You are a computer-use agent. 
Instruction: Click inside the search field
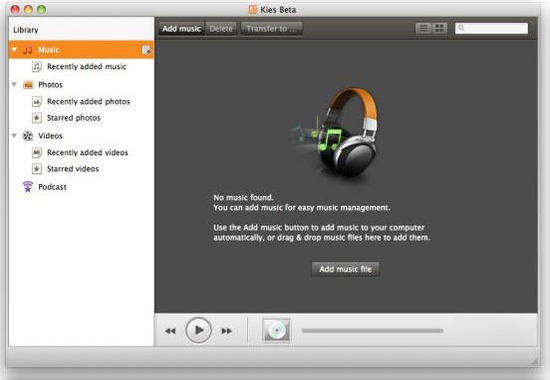491,28
